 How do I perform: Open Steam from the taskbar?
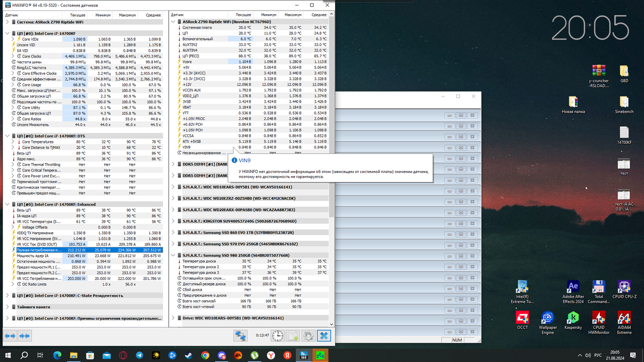pyautogui.click(x=188, y=355)
